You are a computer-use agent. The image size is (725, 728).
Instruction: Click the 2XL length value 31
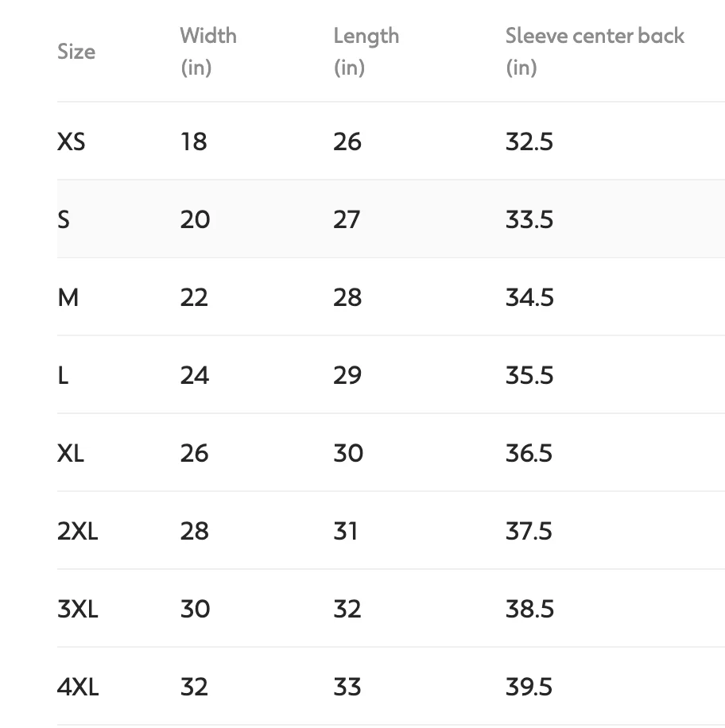(346, 531)
